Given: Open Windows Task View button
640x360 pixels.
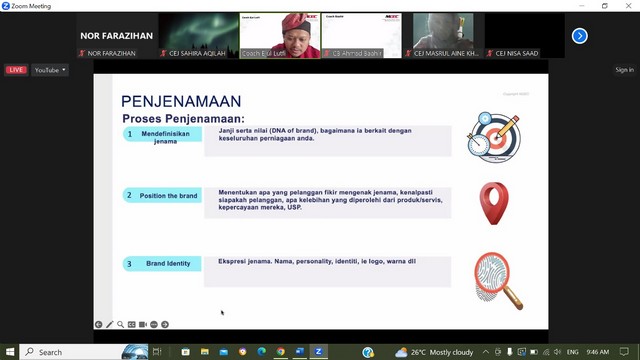Looking at the screenshot, I should [x=157, y=352].
